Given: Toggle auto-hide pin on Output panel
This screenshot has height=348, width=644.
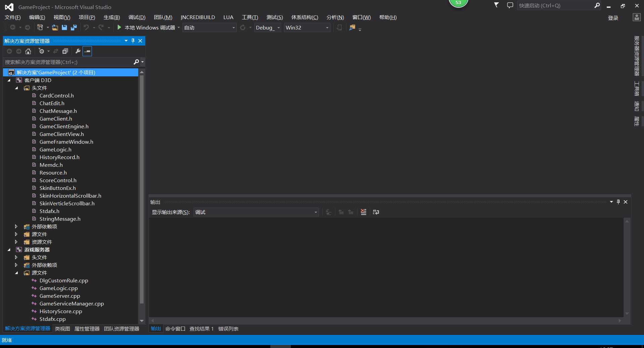Looking at the screenshot, I should (618, 202).
